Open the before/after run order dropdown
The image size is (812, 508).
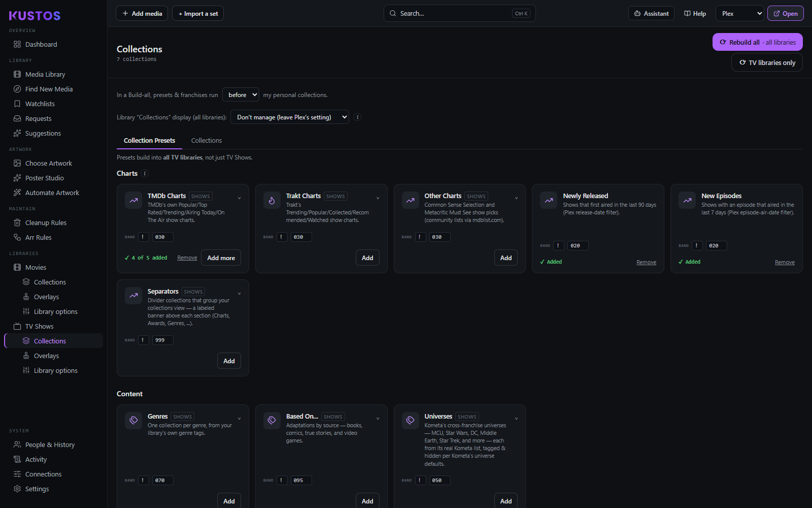click(x=241, y=94)
